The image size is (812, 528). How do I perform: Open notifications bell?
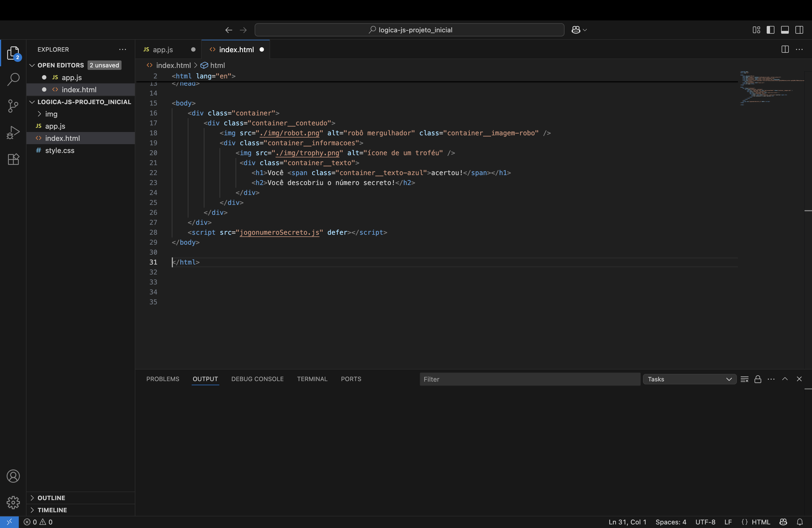[x=800, y=522]
